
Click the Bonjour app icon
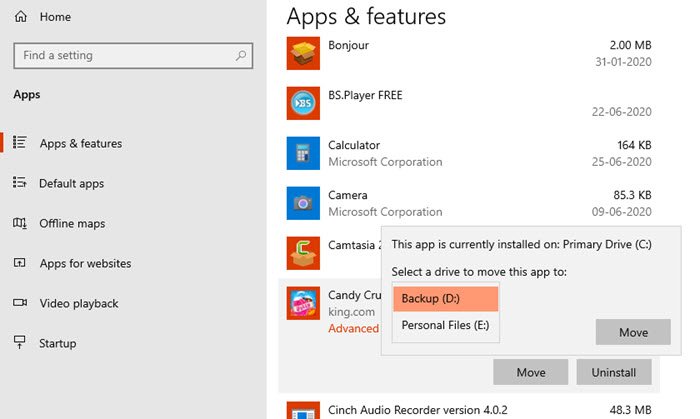(303, 54)
